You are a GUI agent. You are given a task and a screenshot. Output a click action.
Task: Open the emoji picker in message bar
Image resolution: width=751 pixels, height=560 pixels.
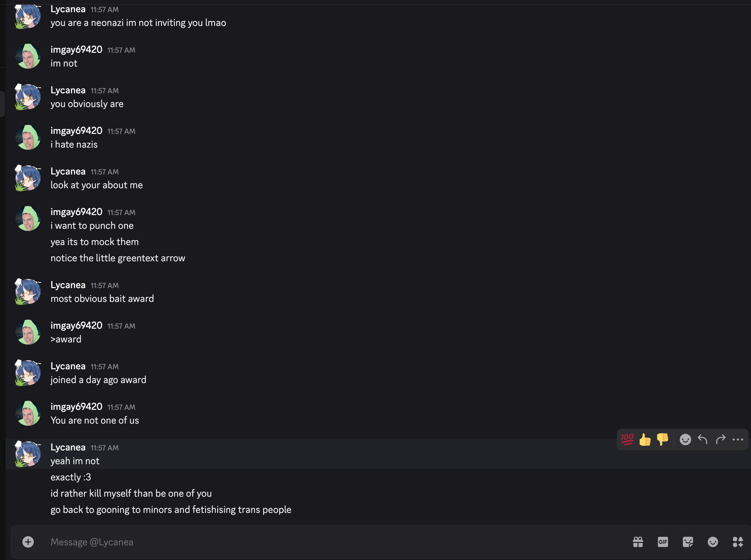point(713,542)
